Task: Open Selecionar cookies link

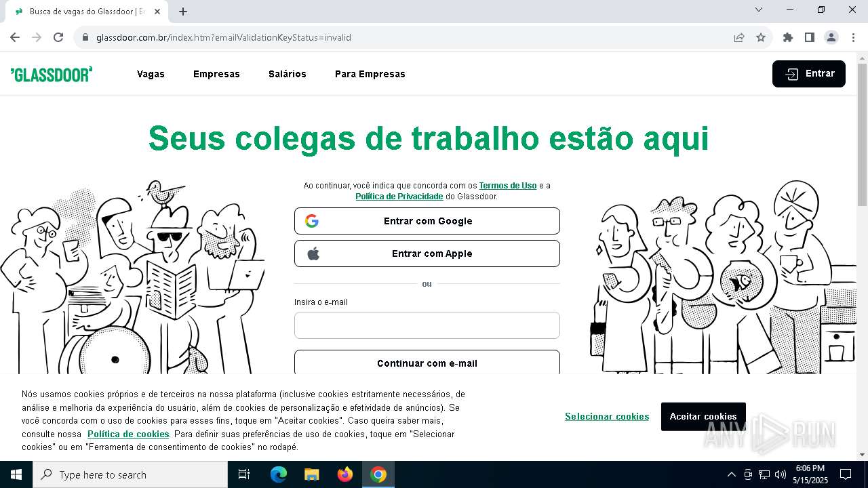Action: click(607, 416)
